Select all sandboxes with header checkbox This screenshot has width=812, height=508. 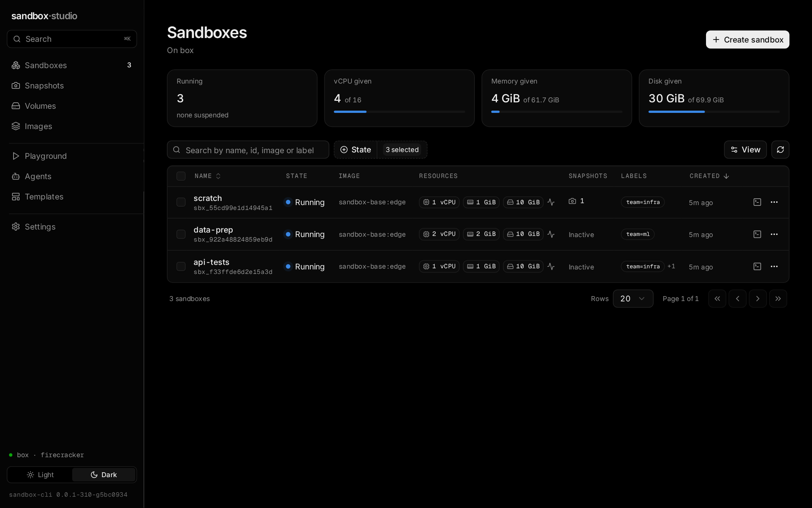pyautogui.click(x=181, y=176)
